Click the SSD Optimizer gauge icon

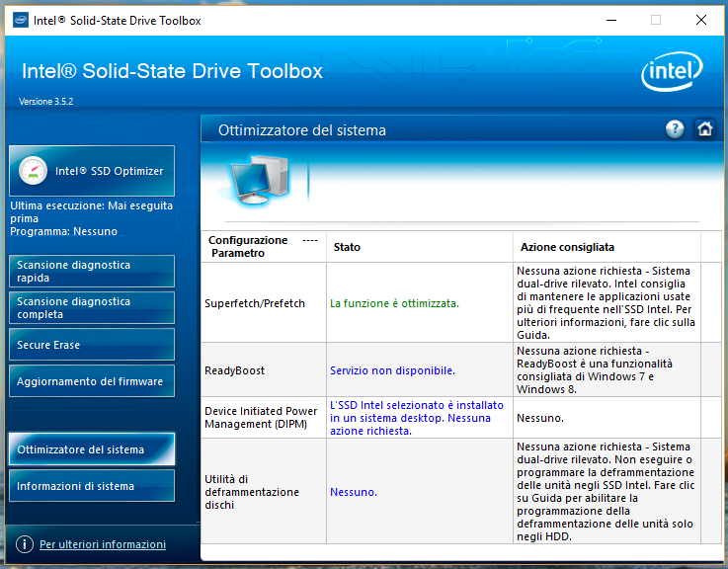(x=33, y=171)
